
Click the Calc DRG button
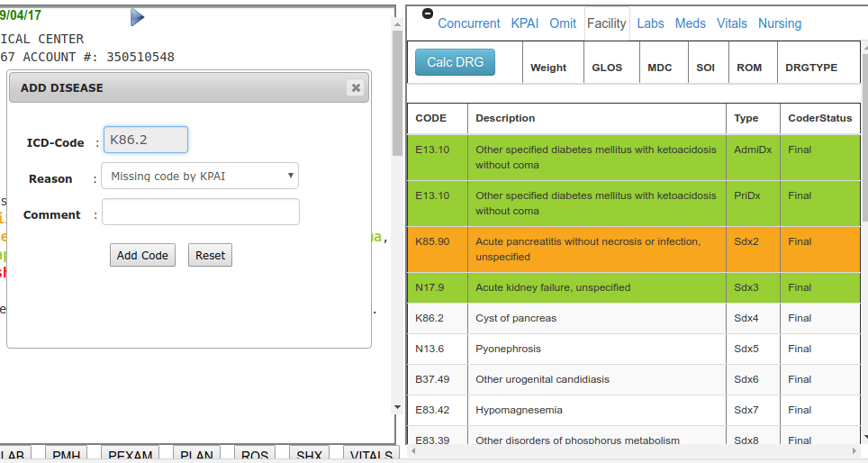(455, 62)
